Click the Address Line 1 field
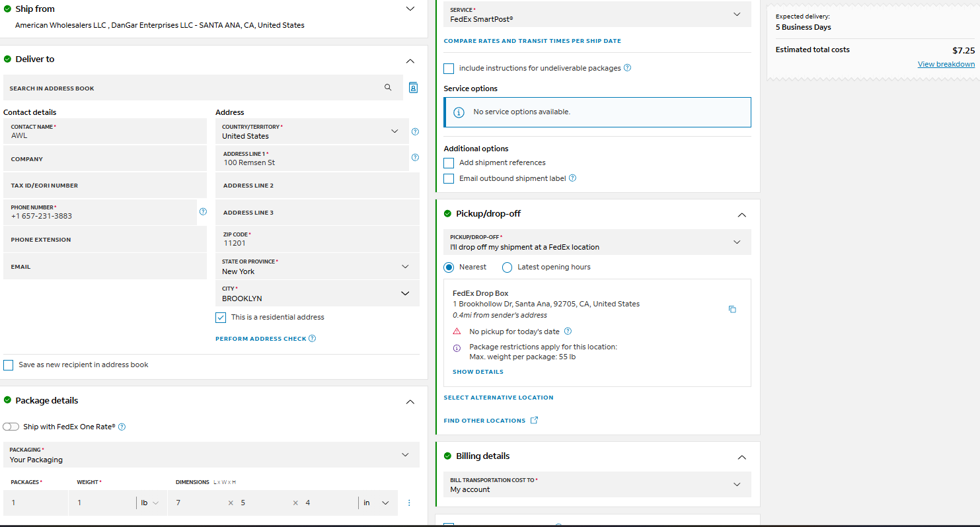The image size is (980, 527). pos(312,158)
